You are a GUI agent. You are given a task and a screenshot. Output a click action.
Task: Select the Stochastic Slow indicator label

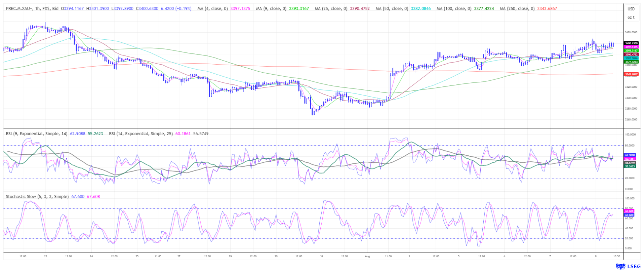pyautogui.click(x=37, y=196)
